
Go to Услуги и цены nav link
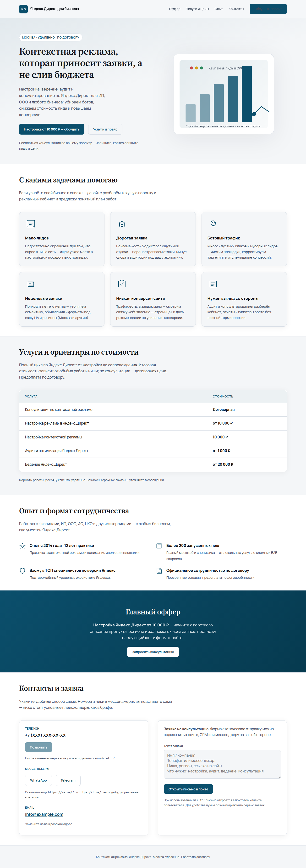197,9
